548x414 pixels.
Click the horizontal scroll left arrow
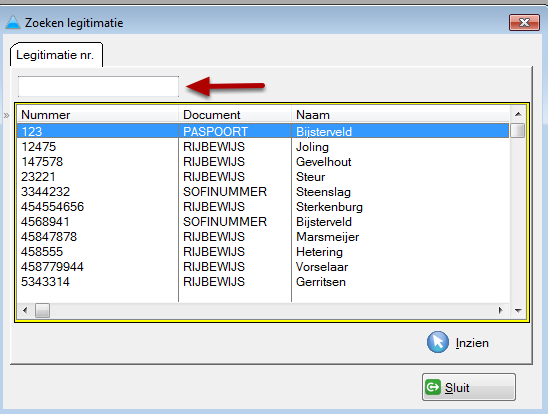click(25, 310)
